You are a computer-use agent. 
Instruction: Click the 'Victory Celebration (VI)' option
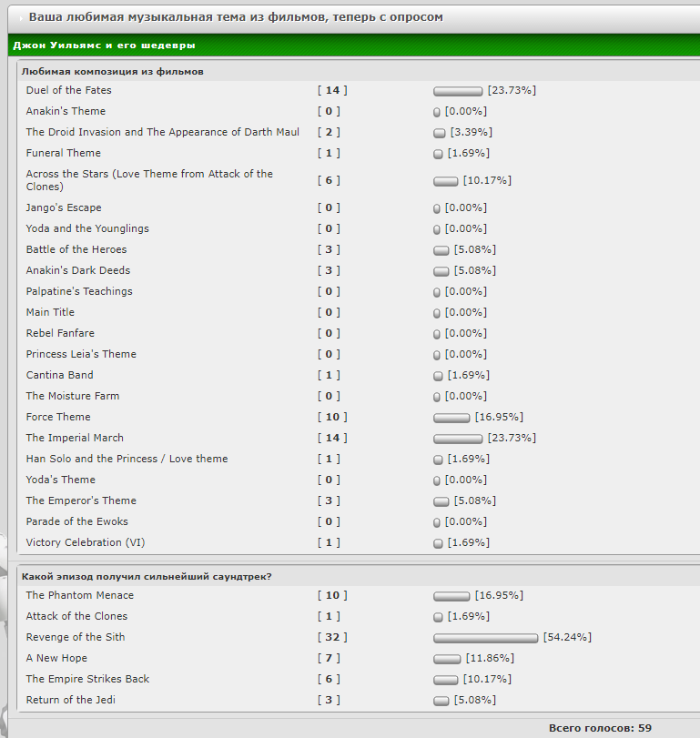[86, 542]
